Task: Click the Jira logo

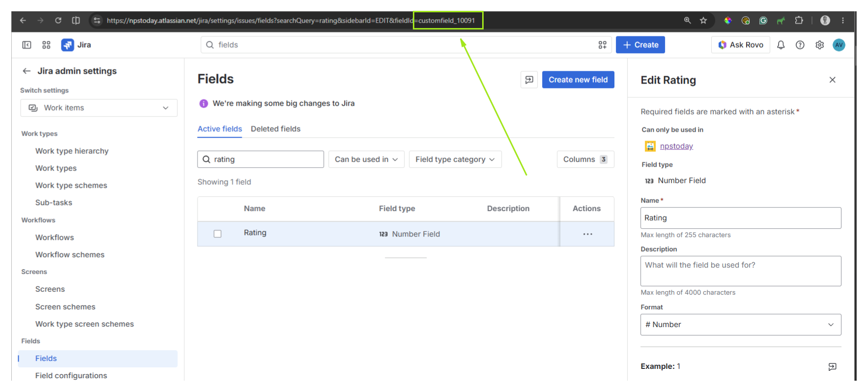Action: (x=76, y=45)
